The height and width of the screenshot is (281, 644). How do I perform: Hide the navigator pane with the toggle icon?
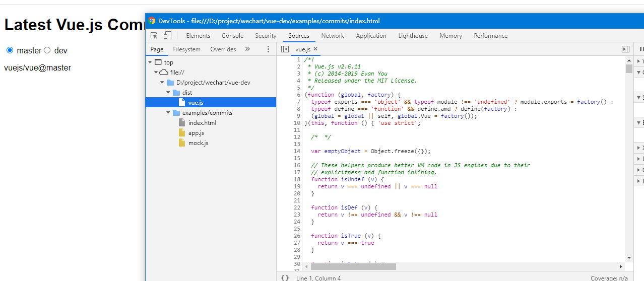[285, 49]
